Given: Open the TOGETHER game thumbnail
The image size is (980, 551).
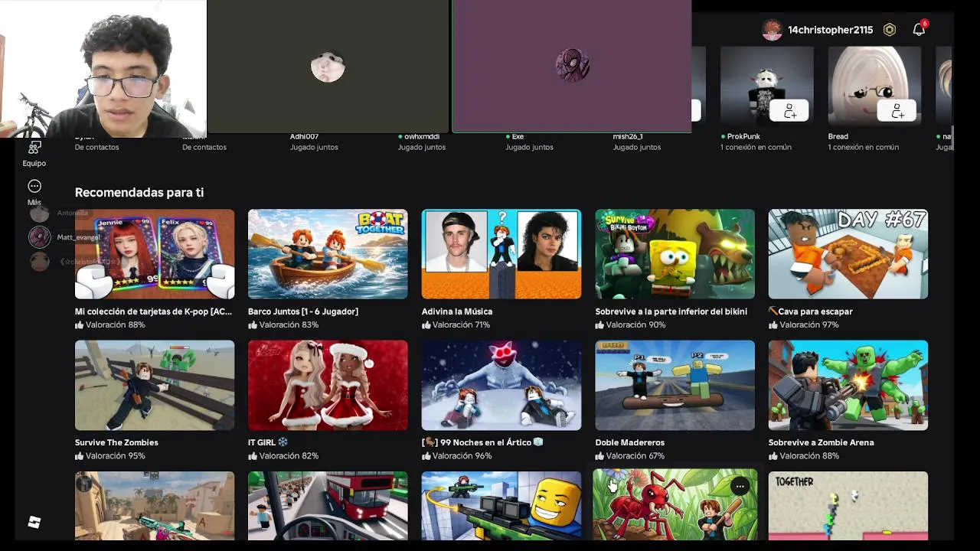Looking at the screenshot, I should point(848,506).
